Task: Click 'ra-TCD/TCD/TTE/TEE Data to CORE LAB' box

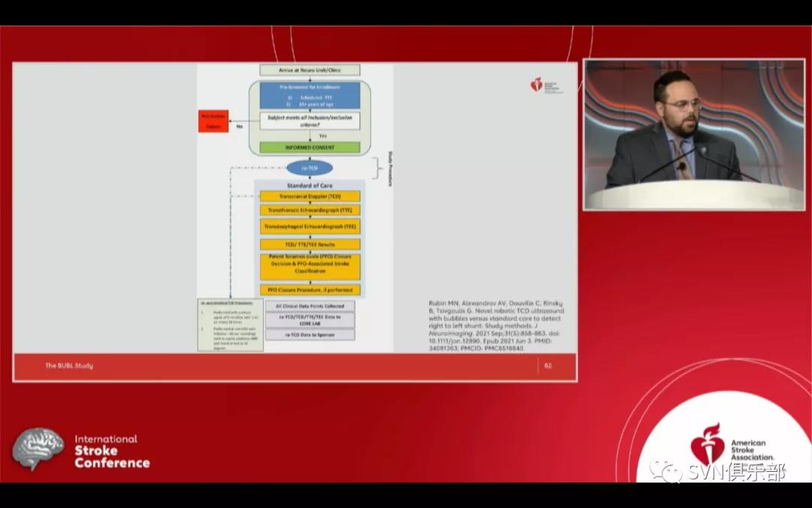Action: [x=310, y=321]
